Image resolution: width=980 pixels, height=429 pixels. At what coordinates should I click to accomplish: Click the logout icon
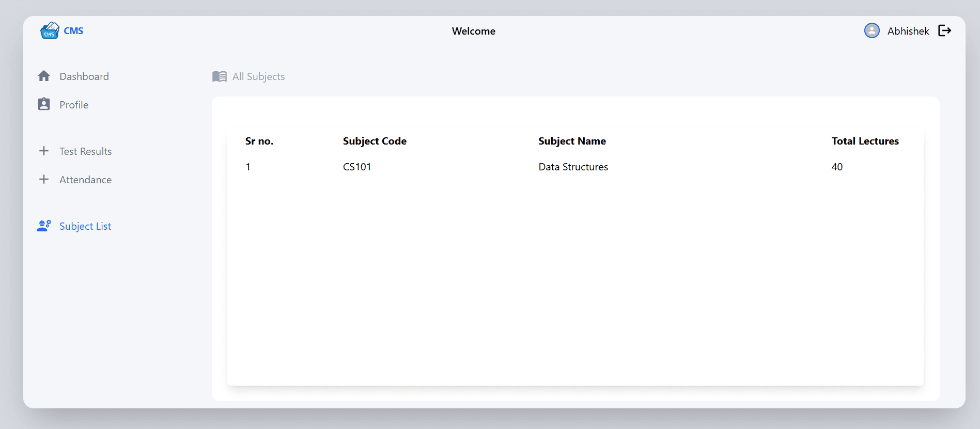click(x=945, y=30)
